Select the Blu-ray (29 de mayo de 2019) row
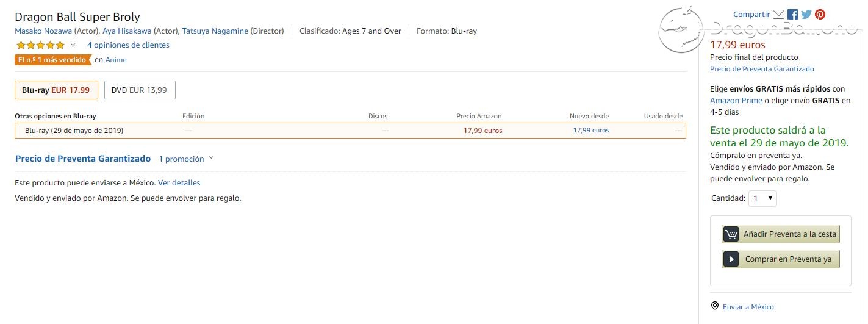The width and height of the screenshot is (868, 324). tap(350, 131)
